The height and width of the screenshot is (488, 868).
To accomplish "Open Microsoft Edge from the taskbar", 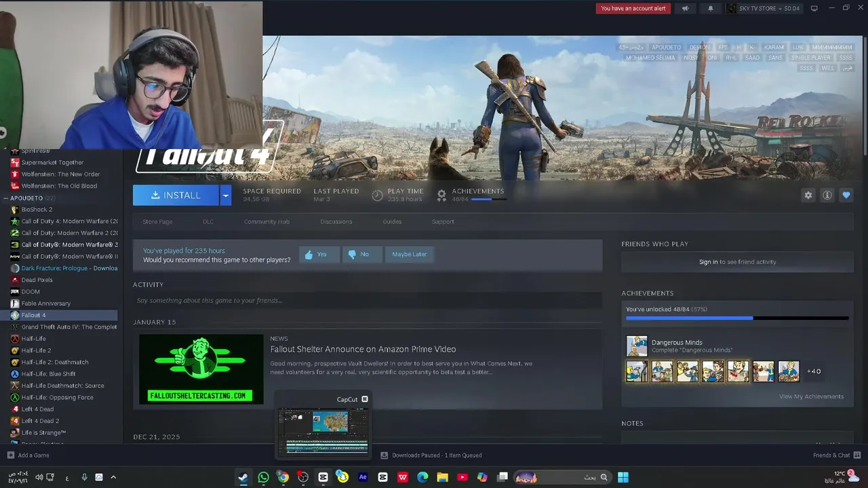I will [x=422, y=477].
